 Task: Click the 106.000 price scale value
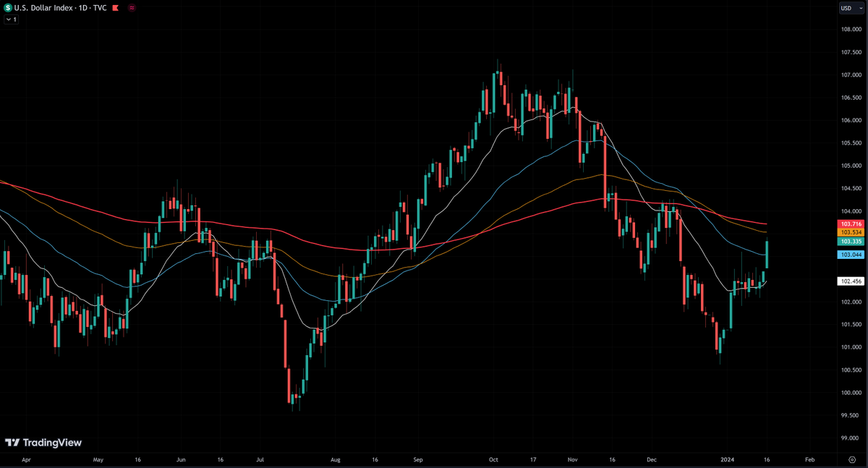pyautogui.click(x=851, y=120)
